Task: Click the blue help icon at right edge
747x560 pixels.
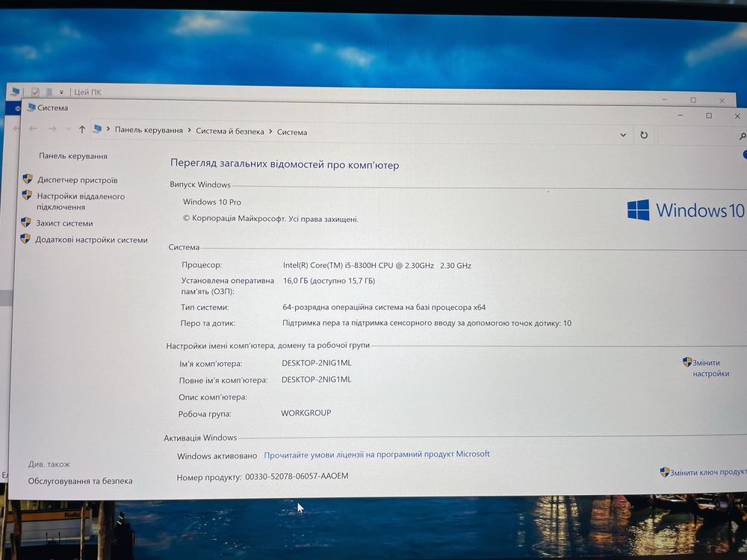Action: (x=745, y=154)
